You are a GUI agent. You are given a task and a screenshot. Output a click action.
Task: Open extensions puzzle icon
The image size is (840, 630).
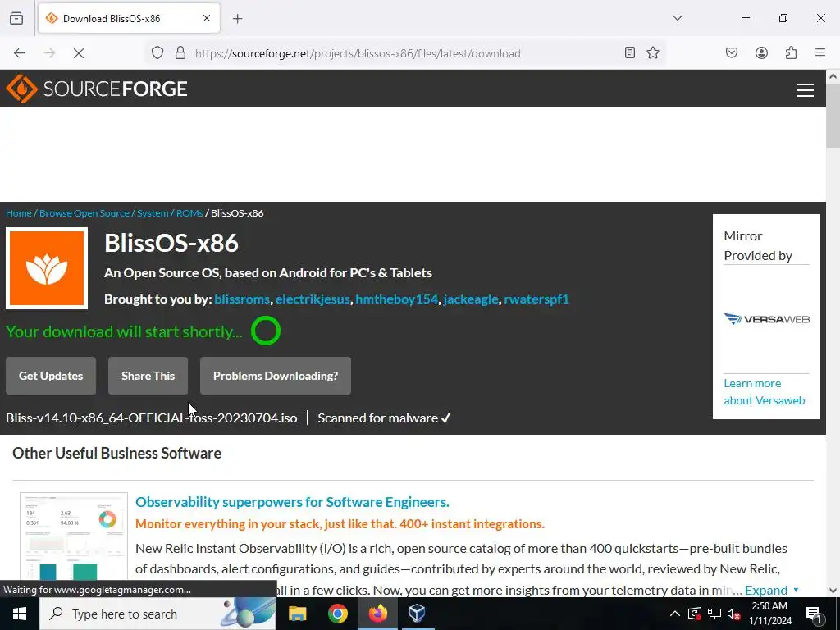(792, 53)
